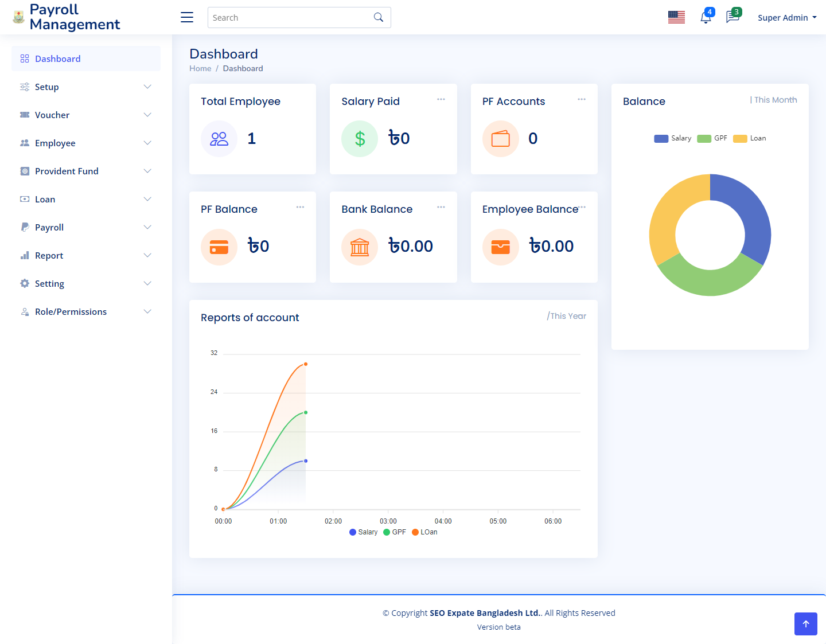Expand the Setup menu chevron
826x644 pixels.
(147, 87)
